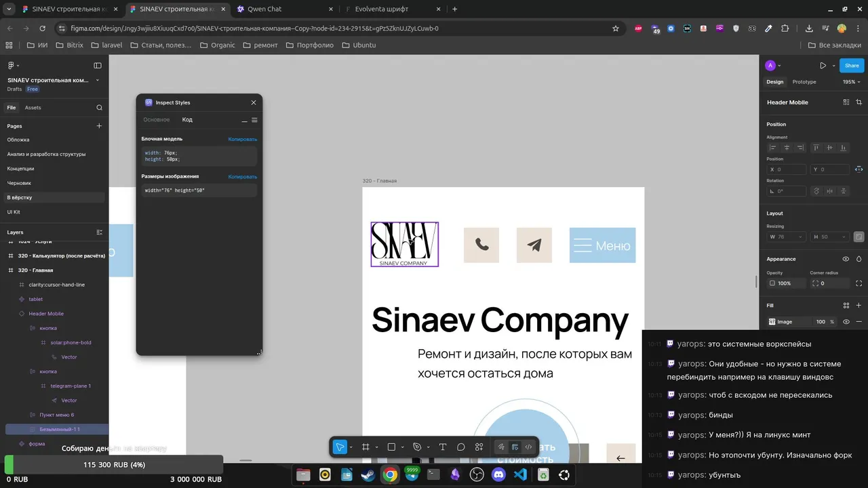This screenshot has height=488, width=868.
Task: Select the Comment tool
Action: (x=461, y=447)
